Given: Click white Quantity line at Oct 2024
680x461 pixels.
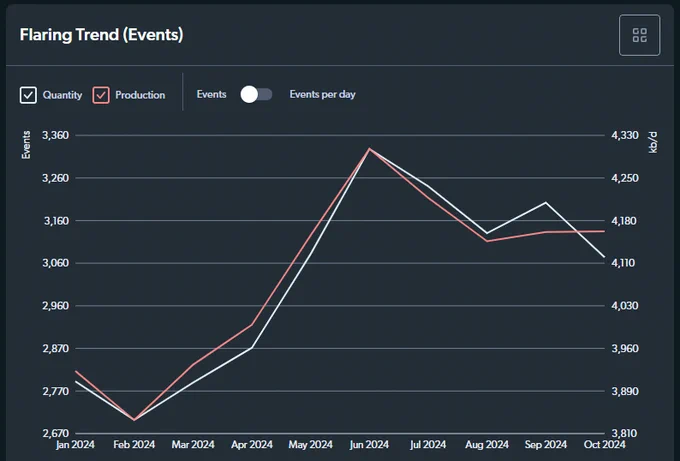Looking at the screenshot, I should click(x=604, y=257).
